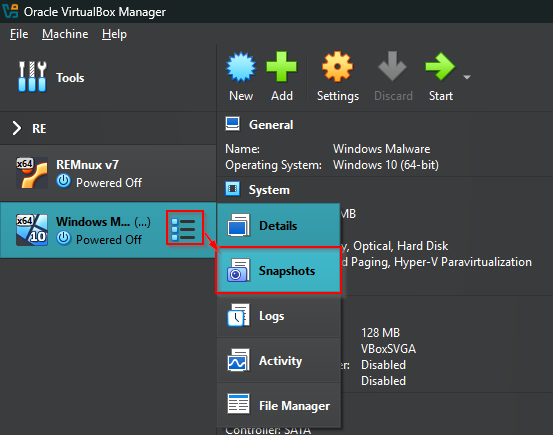The height and width of the screenshot is (435, 553).
Task: Click the machine tools list icon beside Windows M...
Action: coord(184,228)
